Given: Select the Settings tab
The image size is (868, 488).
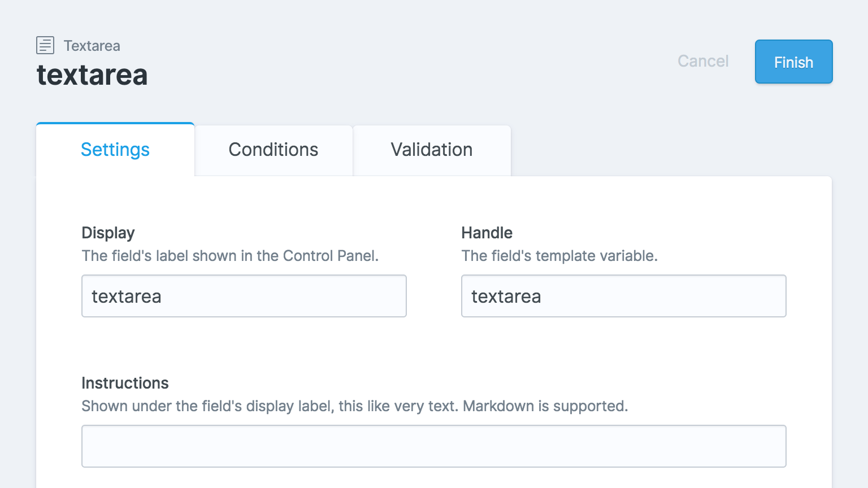Looking at the screenshot, I should coord(115,150).
